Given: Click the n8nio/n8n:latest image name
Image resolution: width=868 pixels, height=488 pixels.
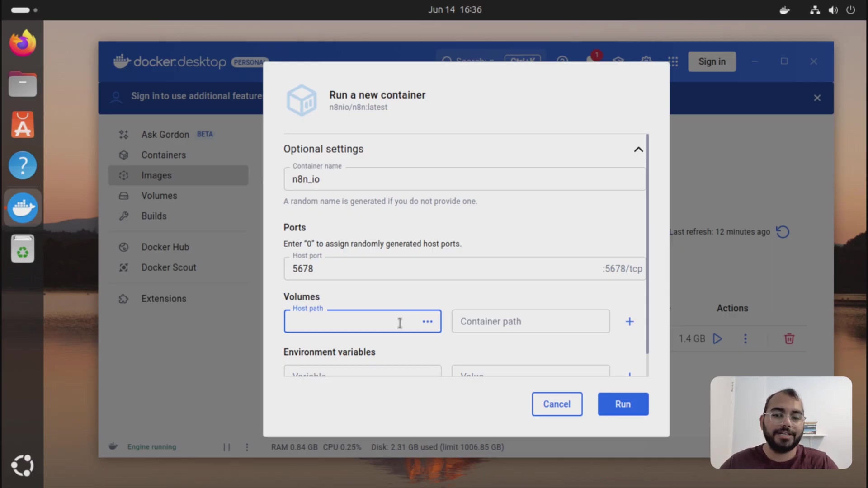Looking at the screenshot, I should (x=358, y=108).
